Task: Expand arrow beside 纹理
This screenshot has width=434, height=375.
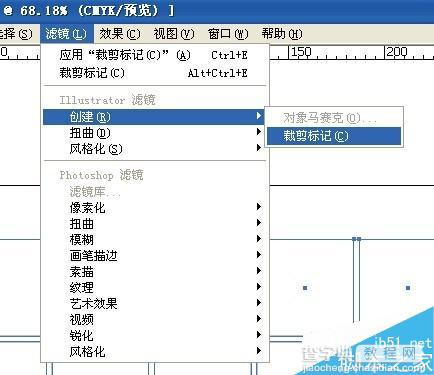Action: coord(259,287)
